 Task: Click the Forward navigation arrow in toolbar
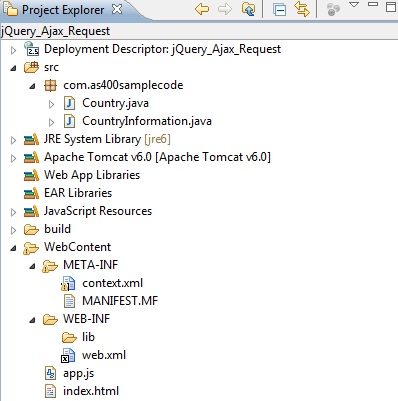coord(225,9)
